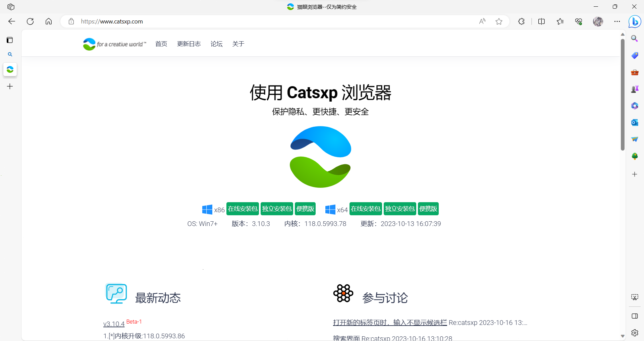The width and height of the screenshot is (644, 341).
Task: Toggle sidebar panel visibility icon
Action: pos(635,316)
